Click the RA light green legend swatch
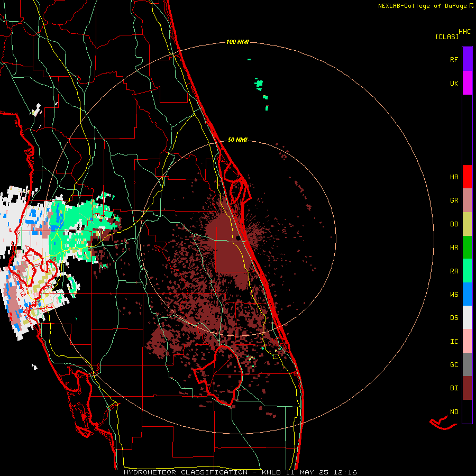 [467, 271]
